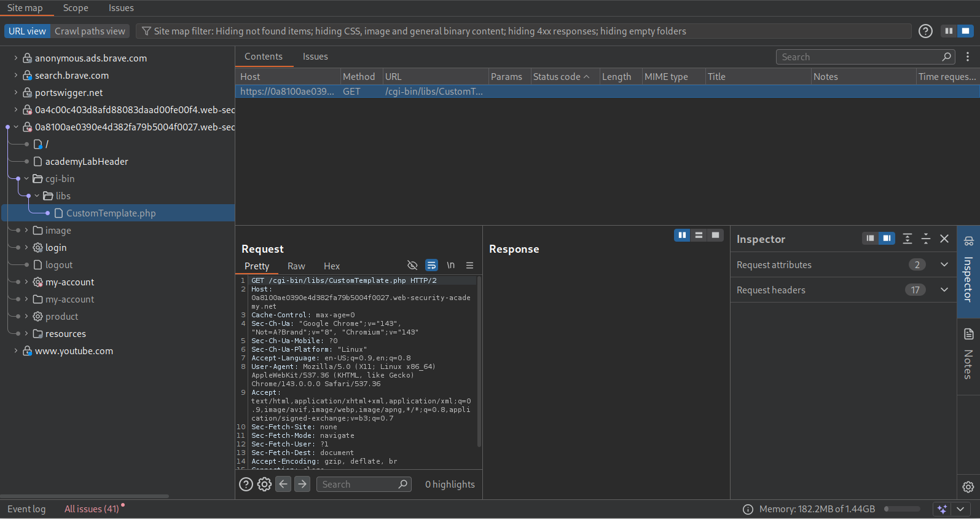The width and height of the screenshot is (980, 519).
Task: Toggle the \n show newlines button
Action: (450, 266)
